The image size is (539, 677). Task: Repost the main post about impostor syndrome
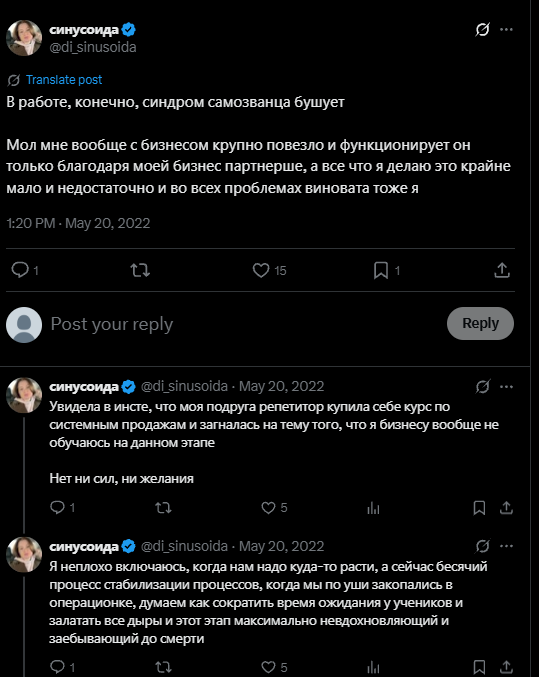tap(140, 271)
